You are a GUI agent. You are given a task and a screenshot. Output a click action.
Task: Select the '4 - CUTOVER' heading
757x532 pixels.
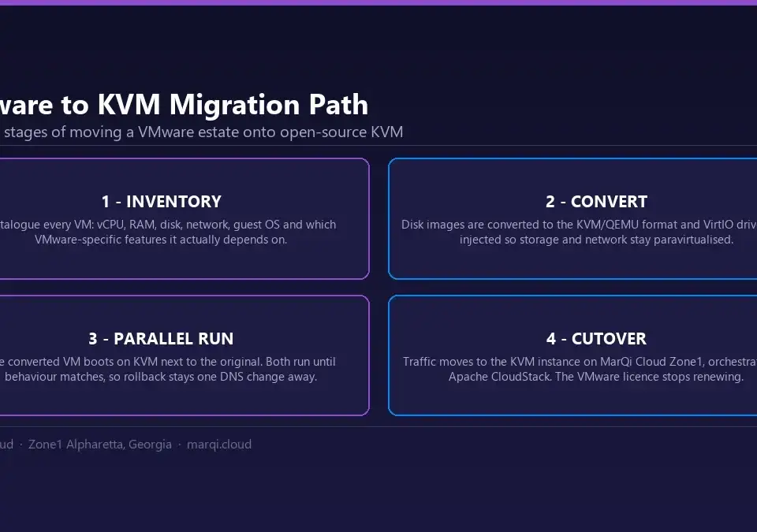click(596, 338)
